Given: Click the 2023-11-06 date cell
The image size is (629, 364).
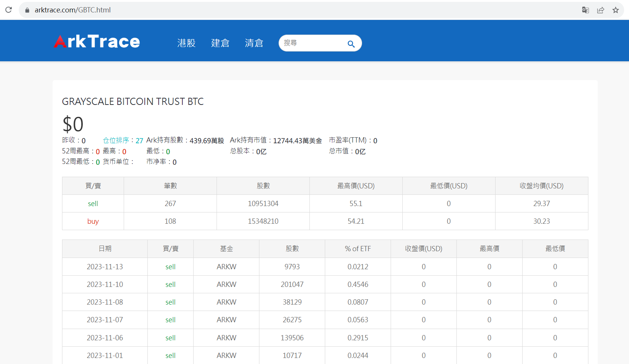Looking at the screenshot, I should point(105,338).
